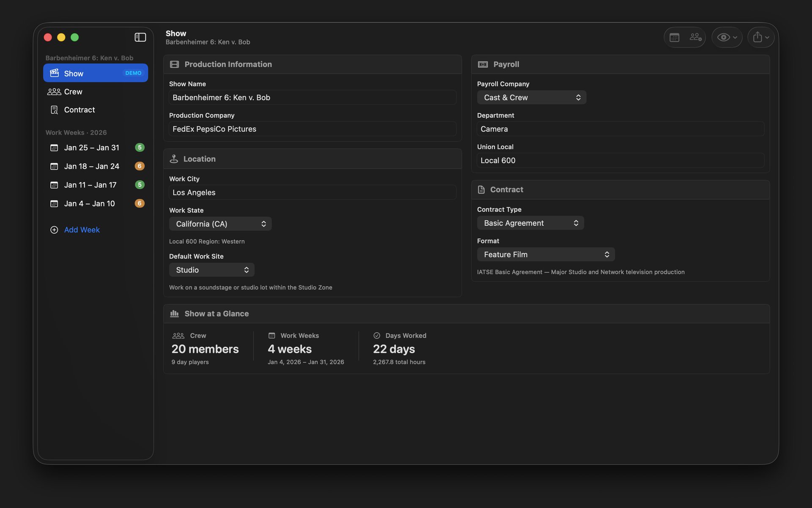This screenshot has width=812, height=508.
Task: Open the crew settings toolbar icon
Action: [x=695, y=37]
